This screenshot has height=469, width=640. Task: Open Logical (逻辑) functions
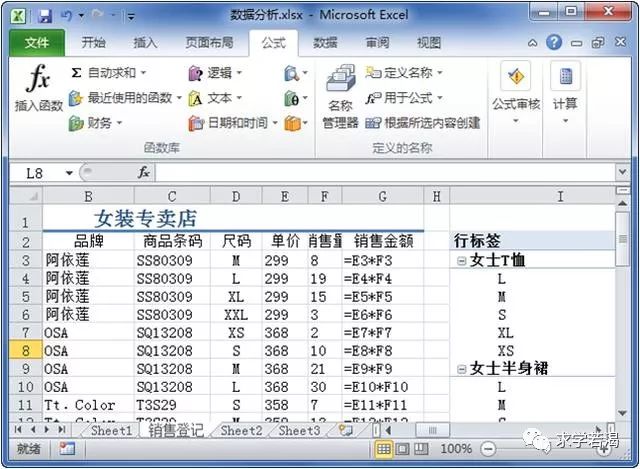click(x=215, y=73)
